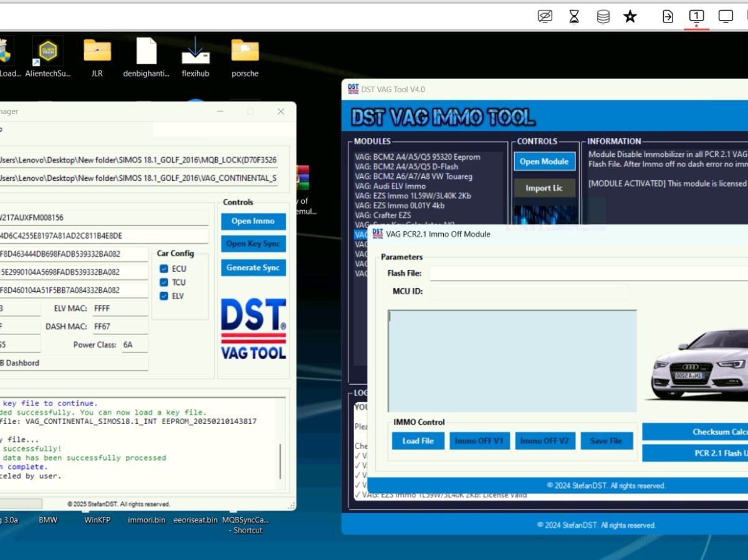Uncheck the TCU option in Car Config
The width and height of the screenshot is (748, 560).
coord(163,282)
